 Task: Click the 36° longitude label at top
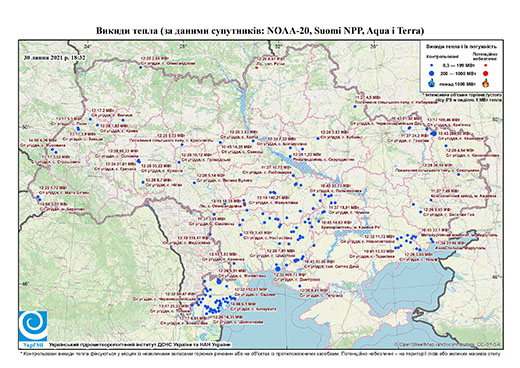click(x=374, y=46)
